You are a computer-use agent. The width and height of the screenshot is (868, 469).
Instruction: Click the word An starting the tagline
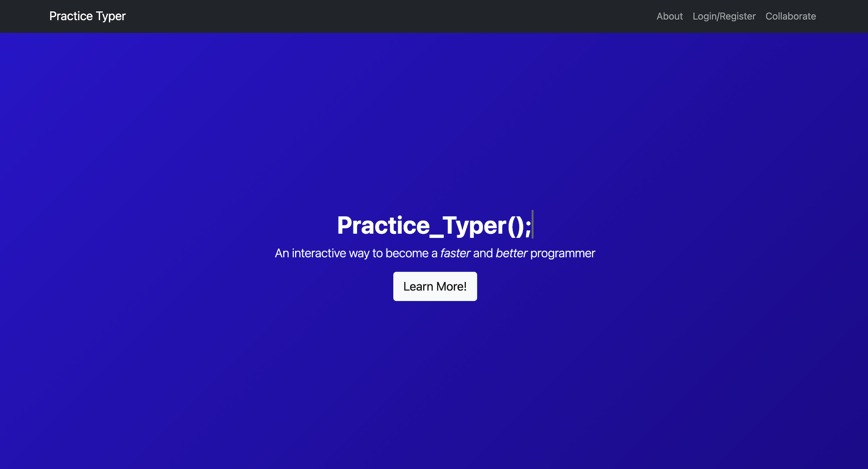pyautogui.click(x=282, y=253)
